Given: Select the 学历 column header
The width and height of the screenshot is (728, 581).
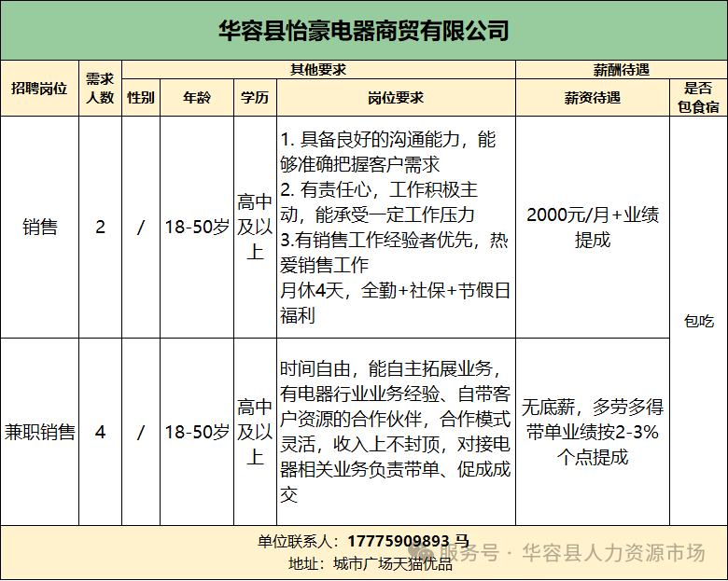Looking at the screenshot, I should [x=255, y=97].
